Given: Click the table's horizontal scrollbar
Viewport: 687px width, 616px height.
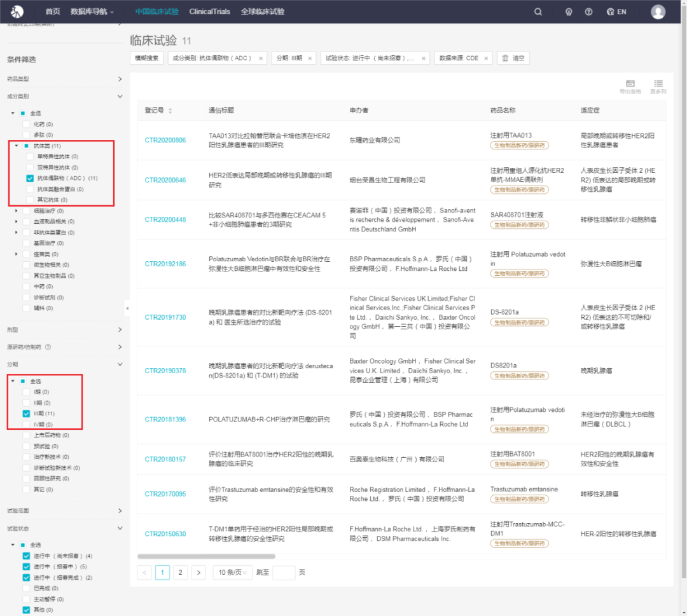Looking at the screenshot, I should tap(206, 556).
